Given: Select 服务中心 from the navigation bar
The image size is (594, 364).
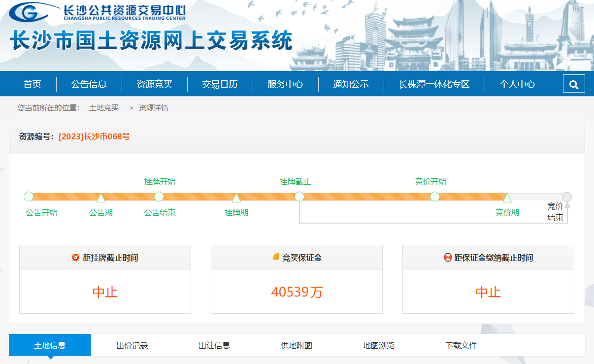Looking at the screenshot, I should pyautogui.click(x=286, y=84).
